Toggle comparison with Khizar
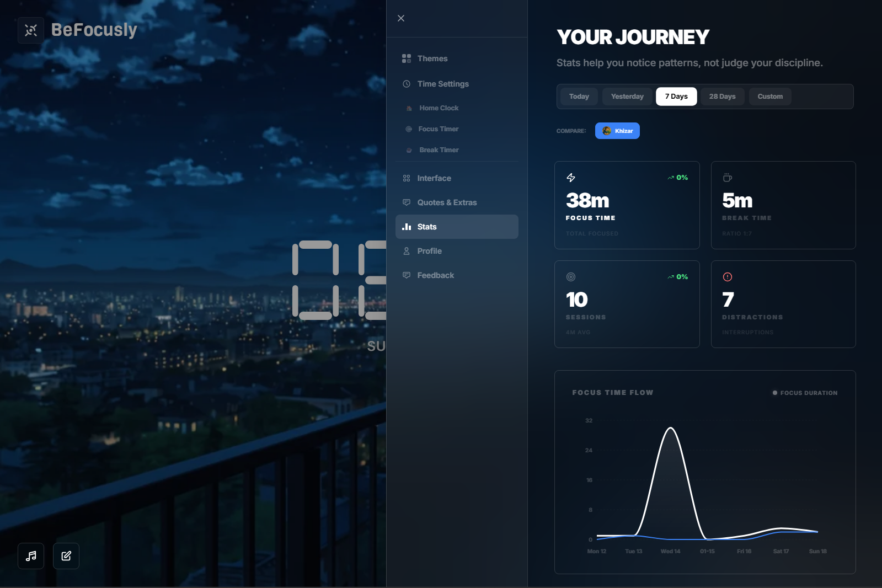 617,131
